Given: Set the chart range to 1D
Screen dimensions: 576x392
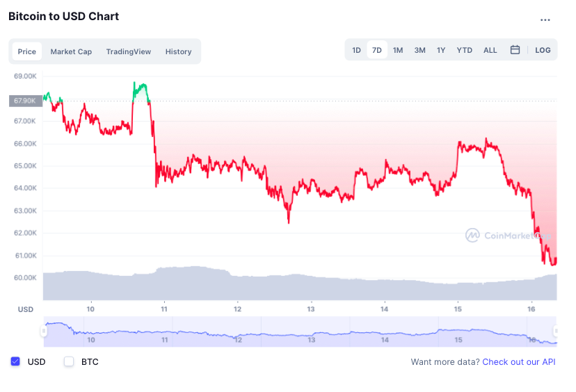Looking at the screenshot, I should (356, 50).
